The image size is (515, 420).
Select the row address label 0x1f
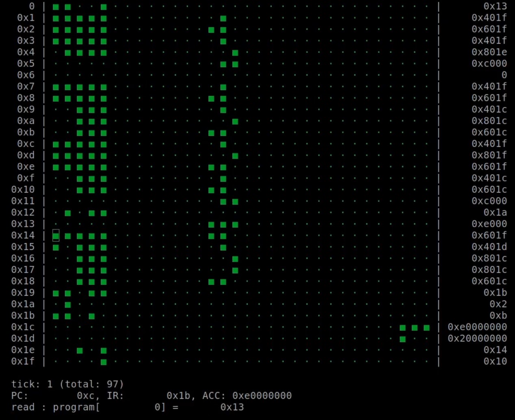(23, 361)
